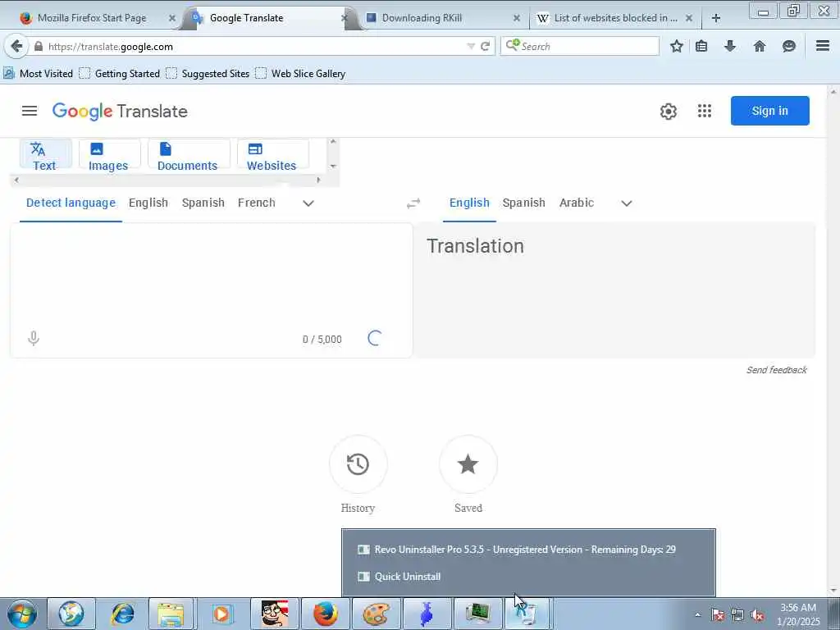
Task: Choose Detect language as source
Action: pos(71,203)
